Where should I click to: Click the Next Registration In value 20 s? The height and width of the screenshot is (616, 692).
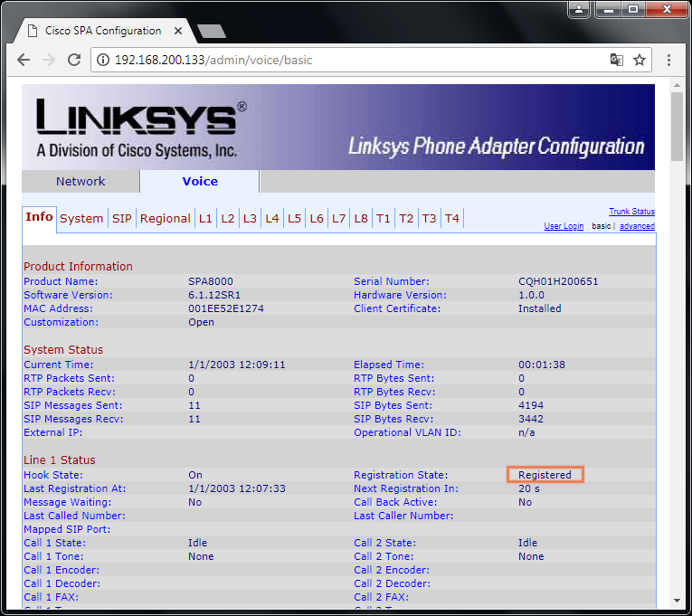tap(528, 489)
